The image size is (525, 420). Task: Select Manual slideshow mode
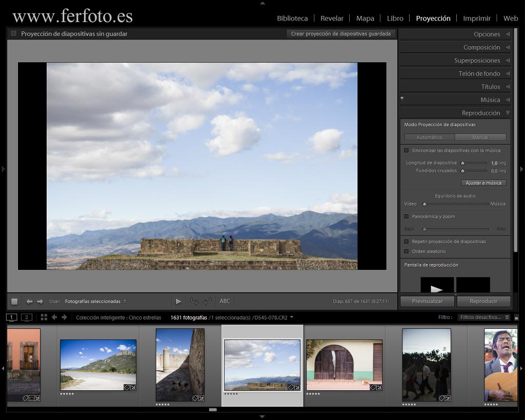pos(480,137)
